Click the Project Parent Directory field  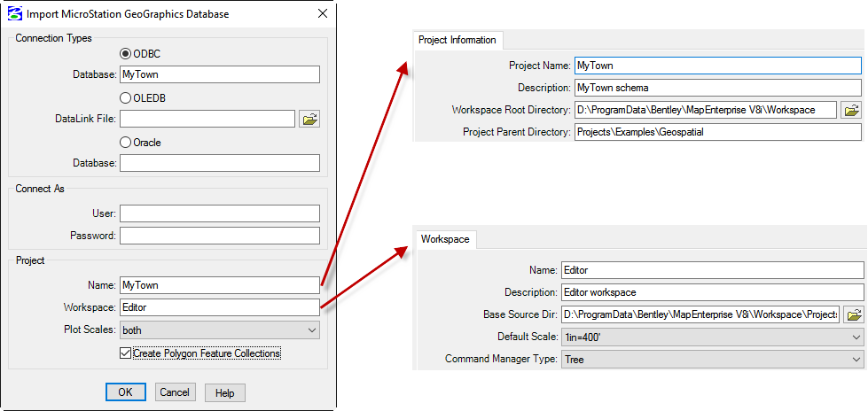pyautogui.click(x=718, y=132)
